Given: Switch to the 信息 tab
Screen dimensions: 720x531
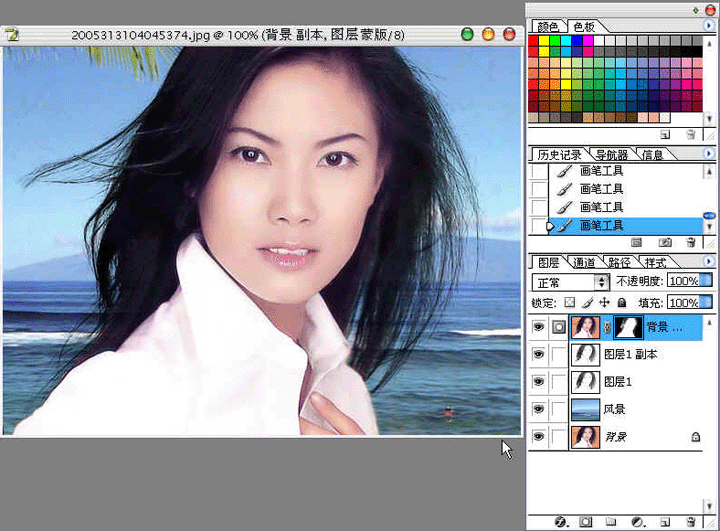Looking at the screenshot, I should click(x=652, y=155).
